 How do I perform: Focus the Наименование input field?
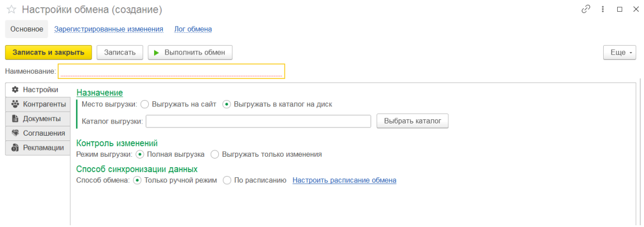171,71
